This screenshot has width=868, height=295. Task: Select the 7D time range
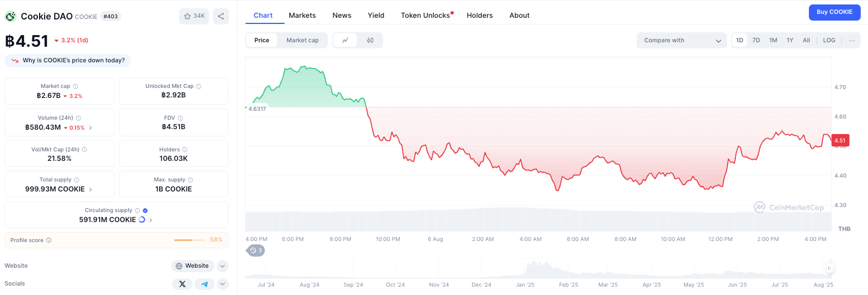[x=756, y=40]
